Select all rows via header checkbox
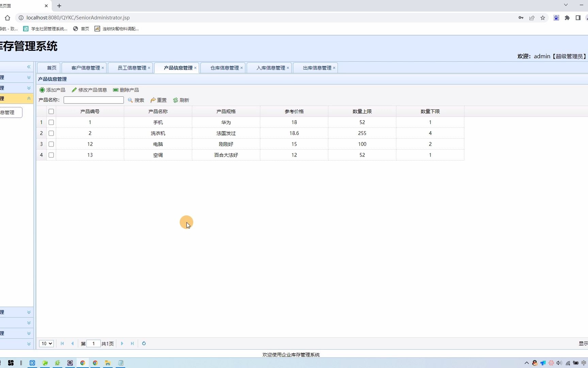This screenshot has width=588, height=368. 51,111
